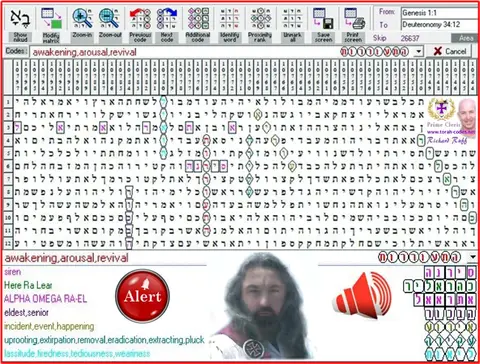Select 'incident,event,happening' code entry
This screenshot has width=480, height=364.
click(49, 326)
